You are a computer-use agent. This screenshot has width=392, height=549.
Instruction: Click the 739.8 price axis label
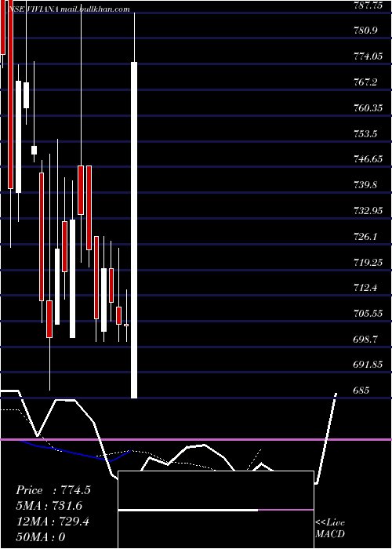coord(365,185)
